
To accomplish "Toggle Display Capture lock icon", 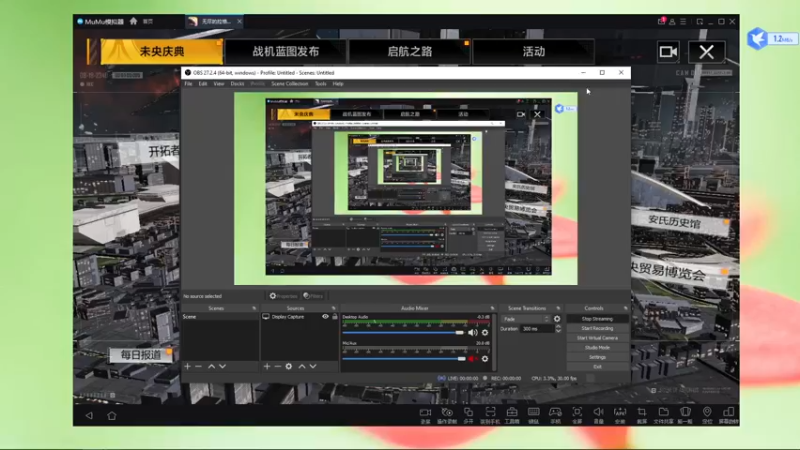I will tap(335, 317).
